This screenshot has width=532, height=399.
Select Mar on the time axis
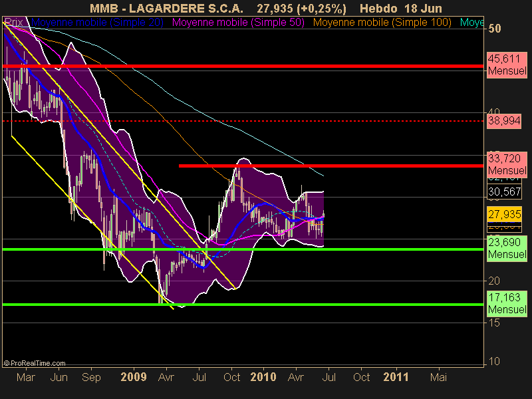pyautogui.click(x=26, y=377)
